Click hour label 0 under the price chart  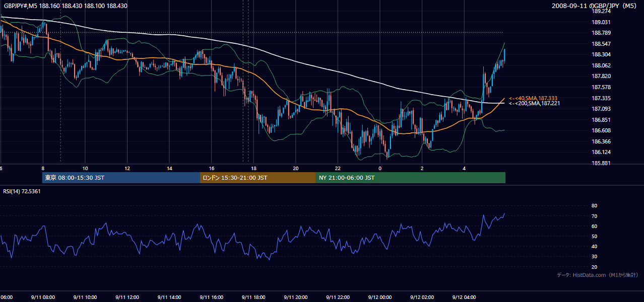(380, 168)
